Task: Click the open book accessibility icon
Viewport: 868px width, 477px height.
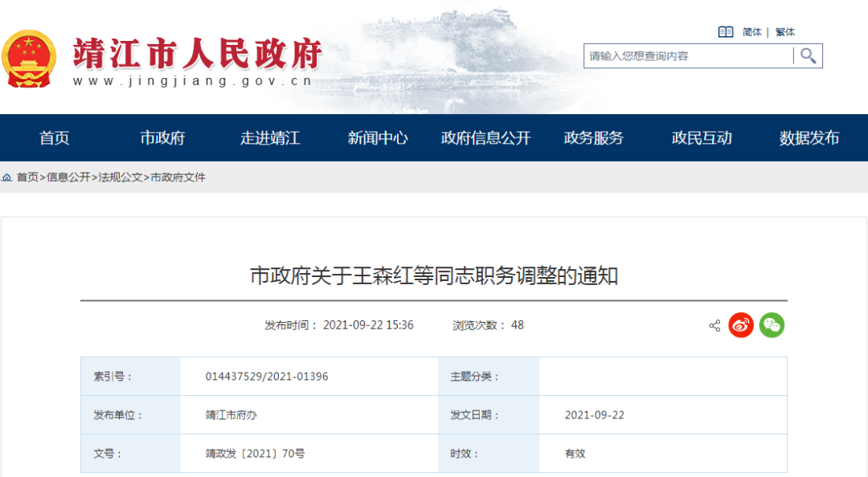Action: point(725,32)
